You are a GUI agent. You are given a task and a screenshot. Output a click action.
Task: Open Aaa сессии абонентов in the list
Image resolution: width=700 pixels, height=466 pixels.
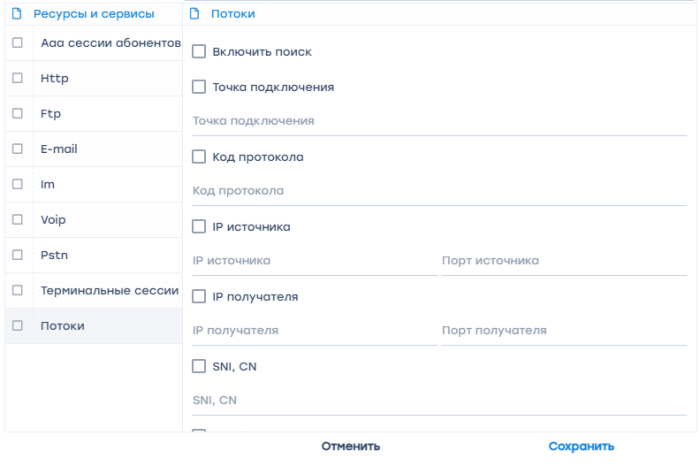click(x=94, y=43)
